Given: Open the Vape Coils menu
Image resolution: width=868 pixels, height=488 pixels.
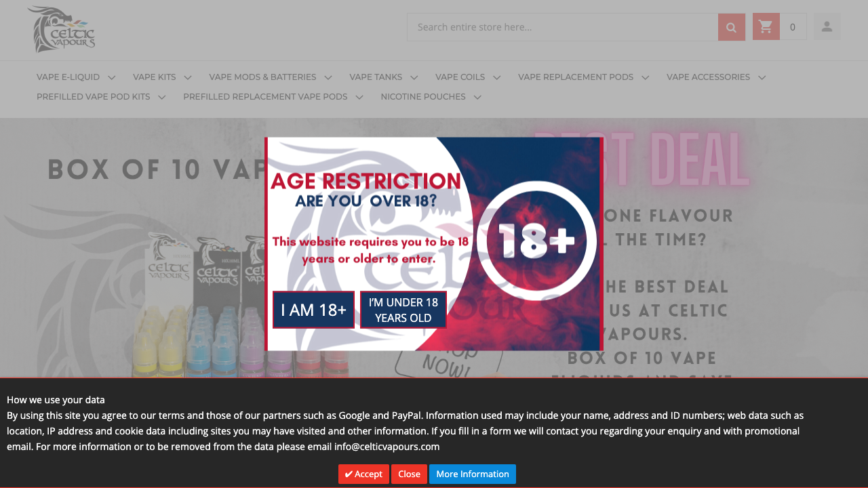Looking at the screenshot, I should pos(460,77).
